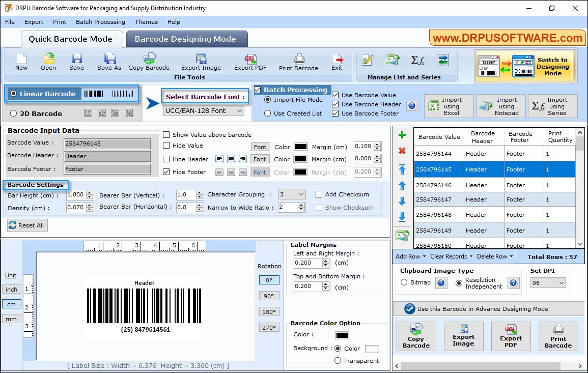
Task: Open the Import using Notepad tool
Action: tap(500, 106)
